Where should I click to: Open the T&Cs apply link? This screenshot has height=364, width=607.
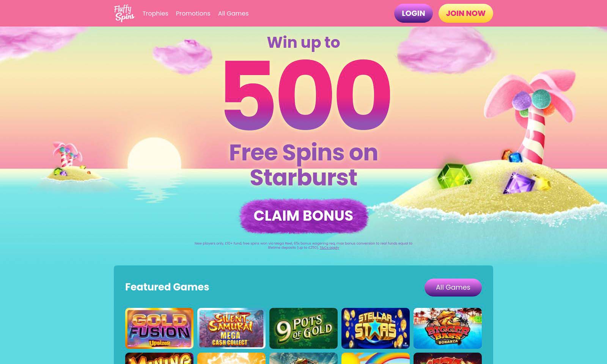click(x=329, y=248)
